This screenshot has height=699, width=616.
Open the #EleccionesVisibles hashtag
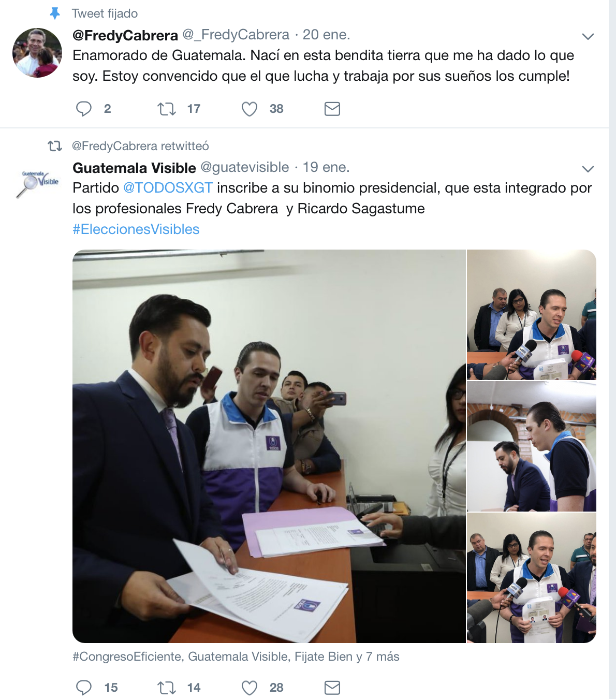click(x=136, y=229)
